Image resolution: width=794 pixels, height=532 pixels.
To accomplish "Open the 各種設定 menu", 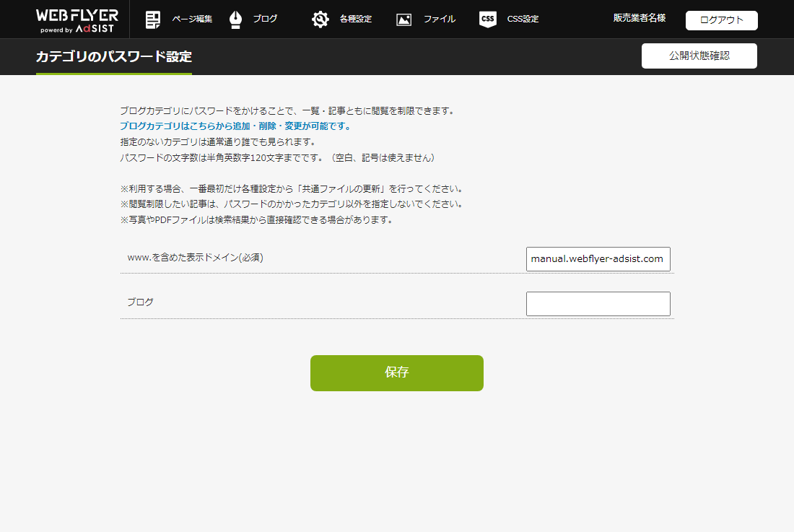I will pos(355,19).
